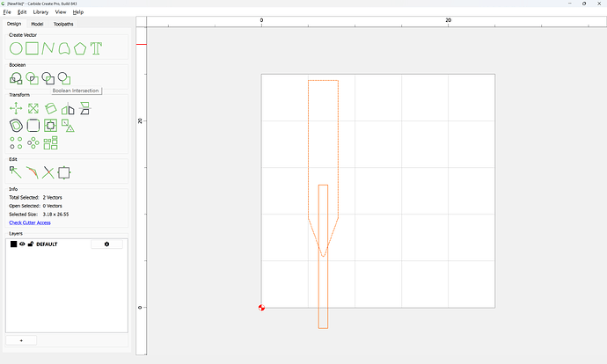Apply Boolean Union to selection
Screen dimensions: 607x364
pos(16,78)
